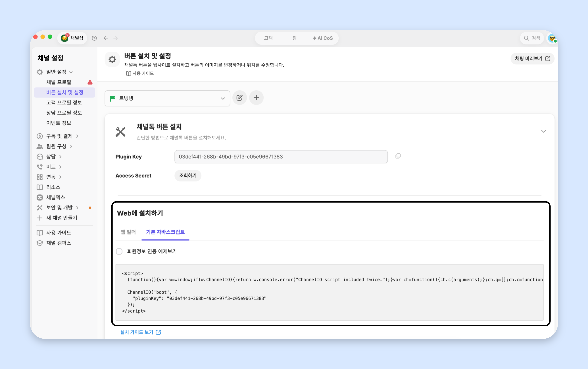Click the book icon for 리소스
This screenshot has height=369, width=588.
point(40,187)
